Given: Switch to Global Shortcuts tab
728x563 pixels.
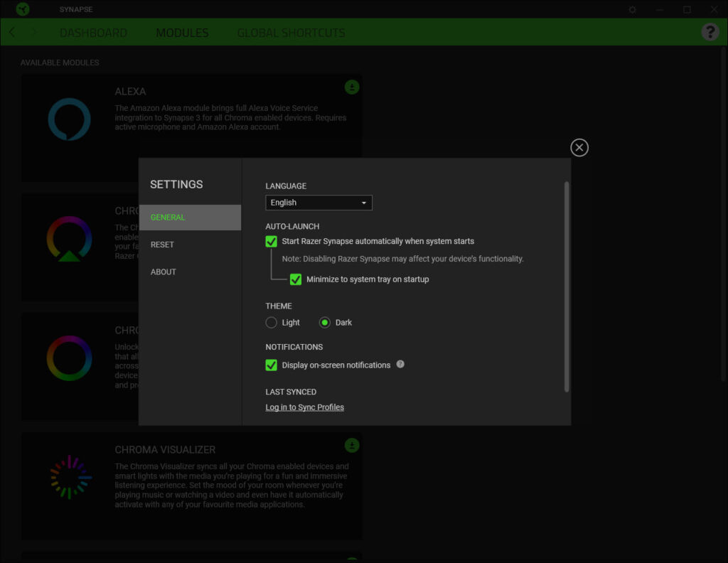Looking at the screenshot, I should [x=291, y=33].
